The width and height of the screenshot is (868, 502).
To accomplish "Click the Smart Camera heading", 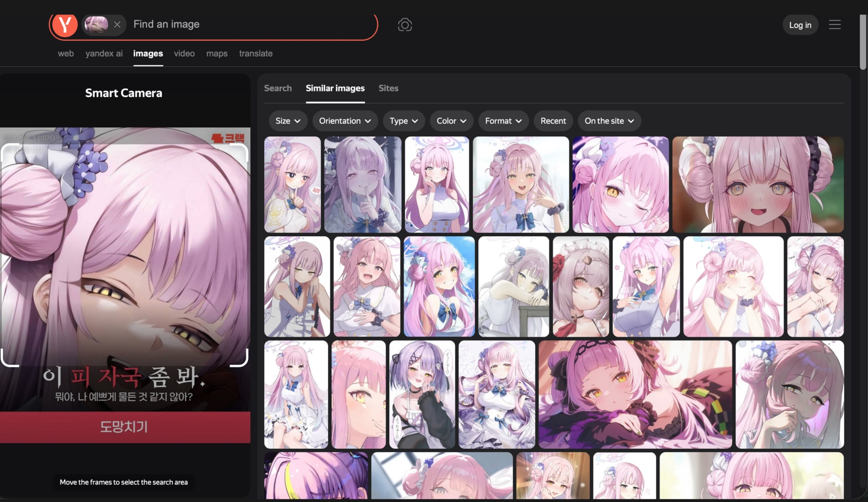I will [x=123, y=93].
